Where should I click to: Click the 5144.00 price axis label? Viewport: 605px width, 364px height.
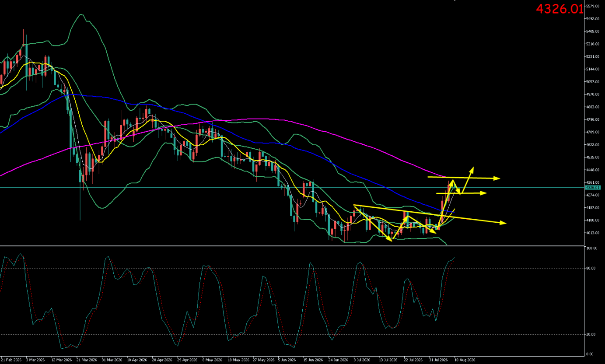[x=593, y=69]
